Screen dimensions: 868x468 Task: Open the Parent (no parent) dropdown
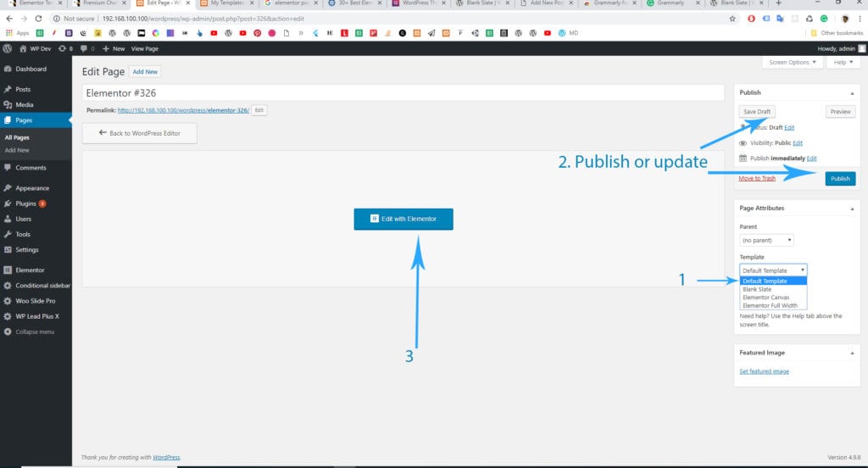pyautogui.click(x=766, y=241)
